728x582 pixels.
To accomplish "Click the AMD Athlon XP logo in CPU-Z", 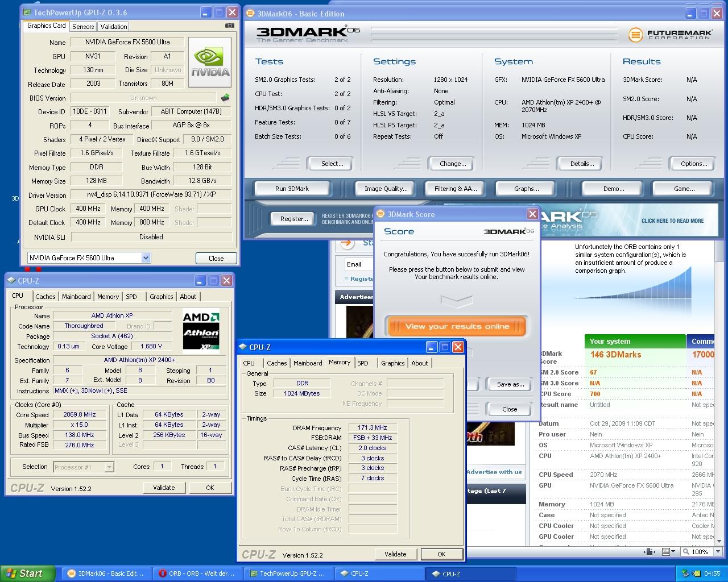I will [x=201, y=331].
